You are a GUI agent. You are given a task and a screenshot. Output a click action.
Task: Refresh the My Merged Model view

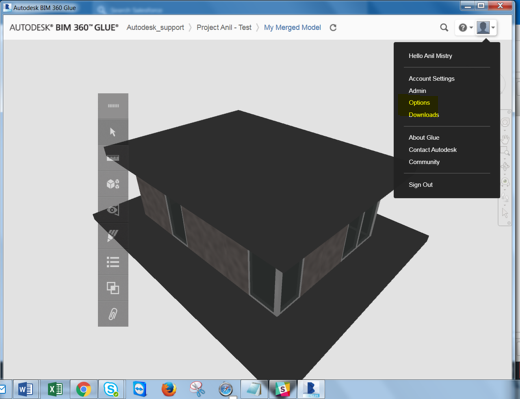333,28
